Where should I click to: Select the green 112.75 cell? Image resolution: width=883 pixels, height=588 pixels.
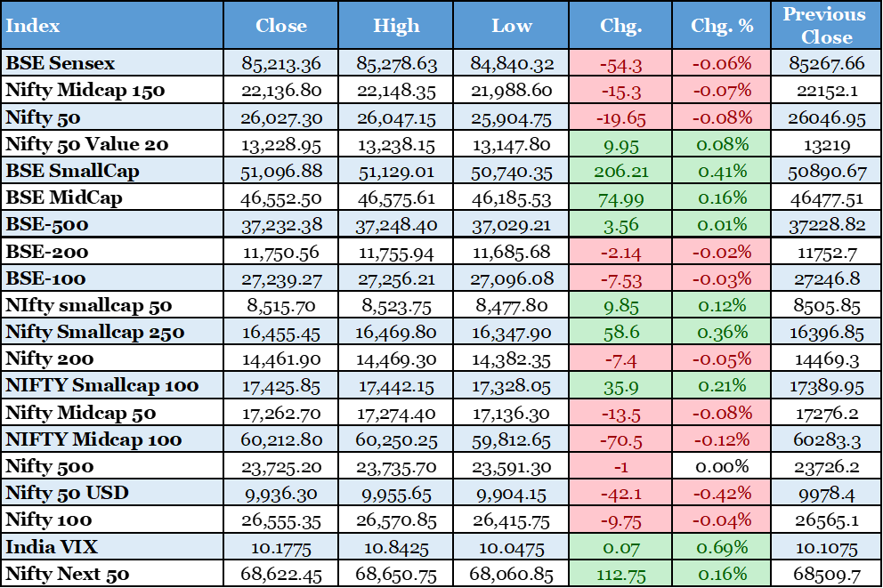click(x=620, y=573)
